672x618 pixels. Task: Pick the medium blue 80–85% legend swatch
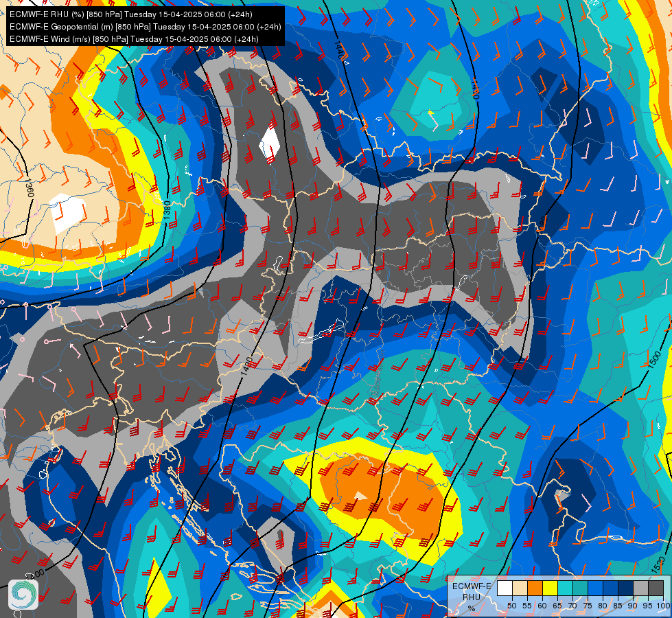(611, 588)
